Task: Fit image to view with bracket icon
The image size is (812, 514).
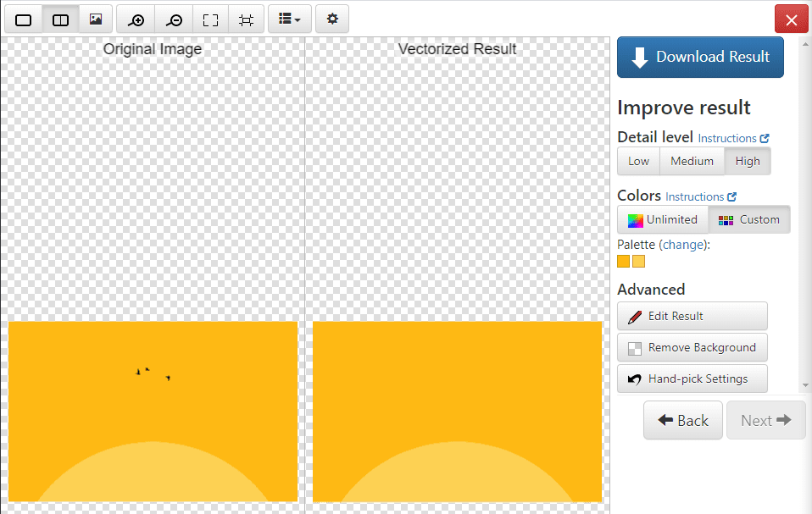Action: [x=209, y=19]
